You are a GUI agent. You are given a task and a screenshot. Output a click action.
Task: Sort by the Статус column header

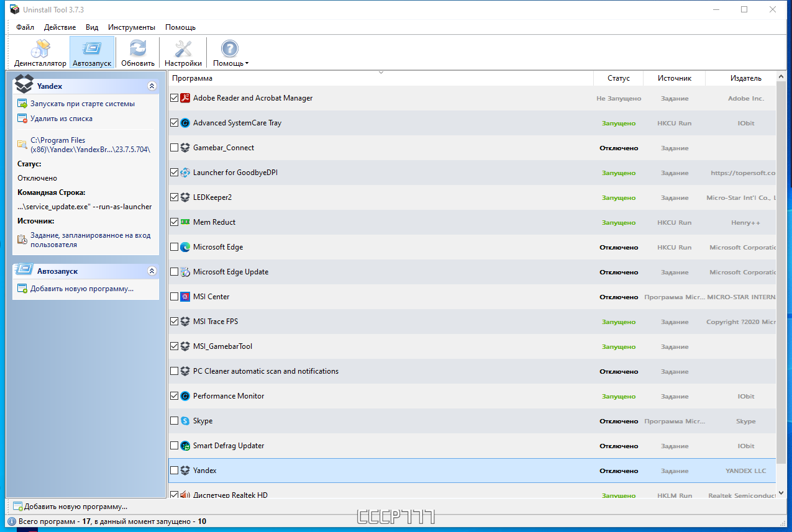point(619,78)
